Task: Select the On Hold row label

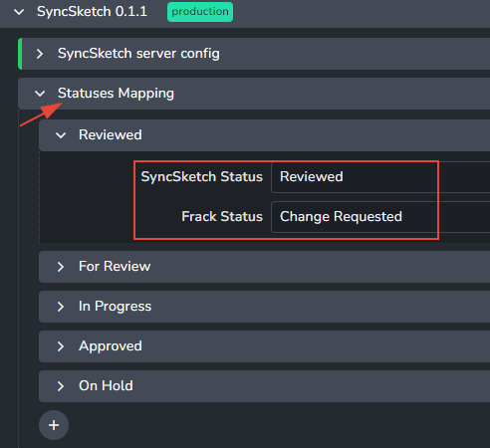Action: (x=106, y=386)
